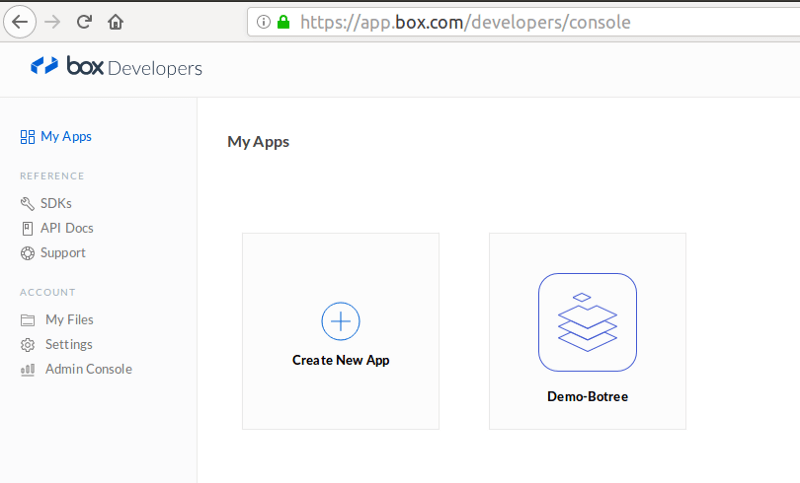Click the My Files folder icon

(x=28, y=320)
